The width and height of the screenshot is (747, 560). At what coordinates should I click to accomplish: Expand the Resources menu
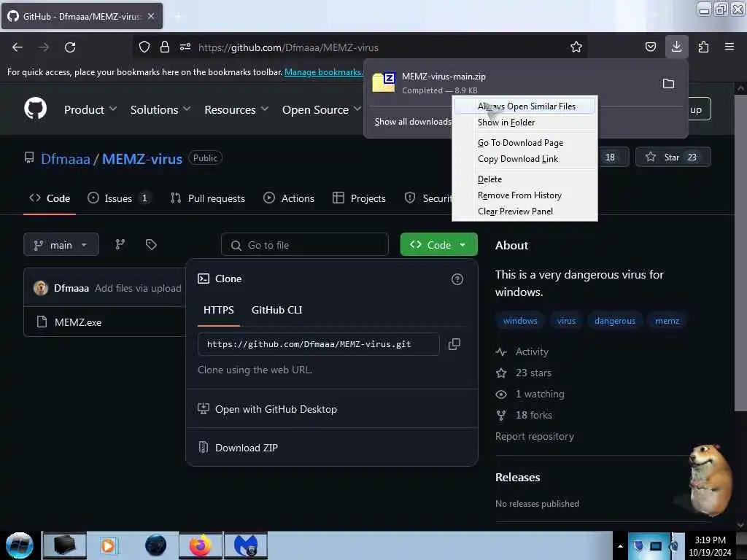(236, 109)
